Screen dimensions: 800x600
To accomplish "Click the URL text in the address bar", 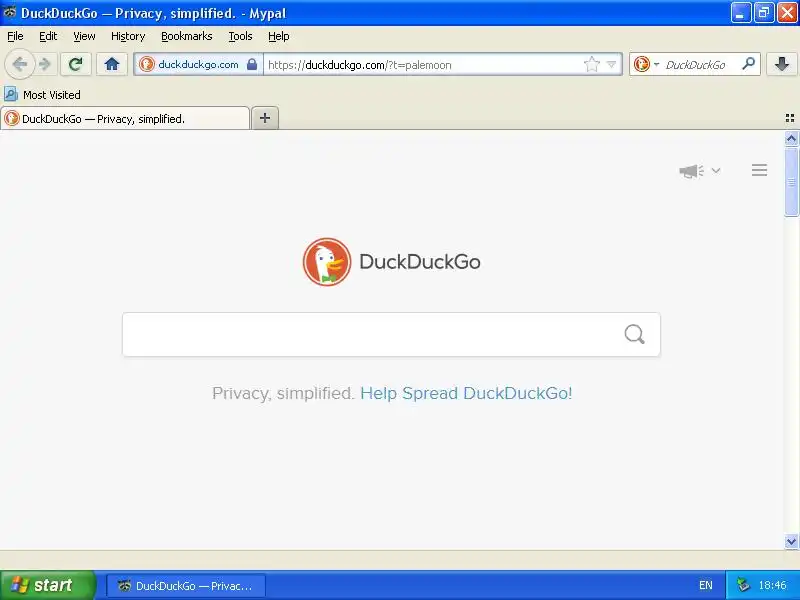I will tap(360, 65).
